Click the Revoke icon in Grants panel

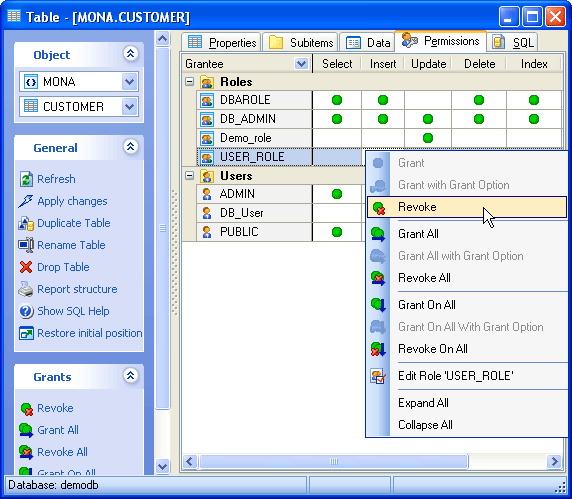tap(27, 409)
